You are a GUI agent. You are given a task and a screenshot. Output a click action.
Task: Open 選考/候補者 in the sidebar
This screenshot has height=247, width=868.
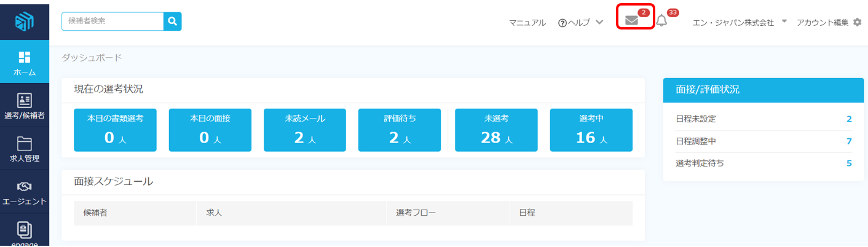pos(25,106)
